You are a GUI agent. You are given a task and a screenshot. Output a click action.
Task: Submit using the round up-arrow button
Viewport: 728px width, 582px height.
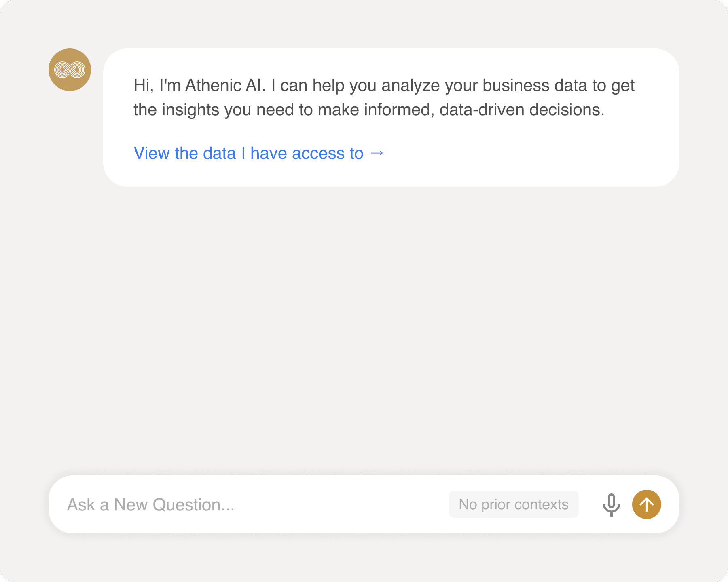tap(646, 504)
